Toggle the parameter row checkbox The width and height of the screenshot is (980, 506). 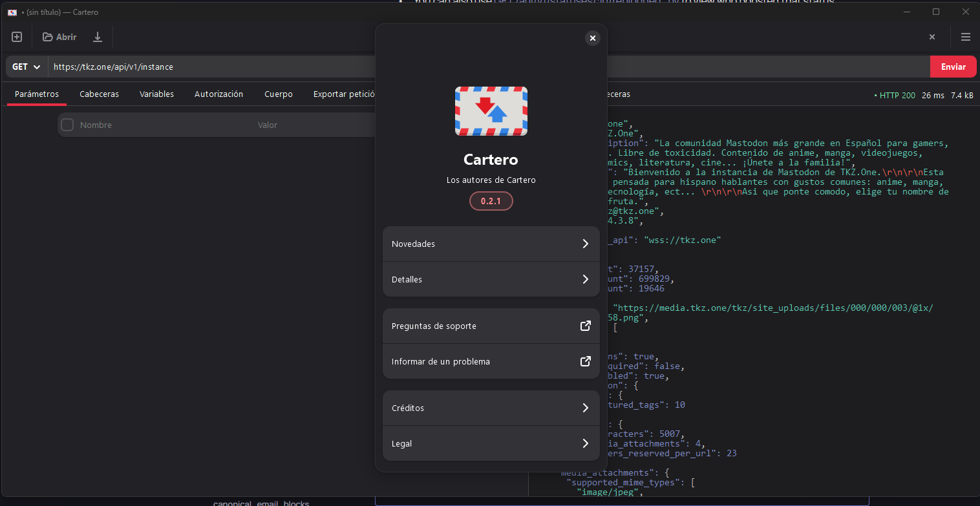pyautogui.click(x=67, y=125)
